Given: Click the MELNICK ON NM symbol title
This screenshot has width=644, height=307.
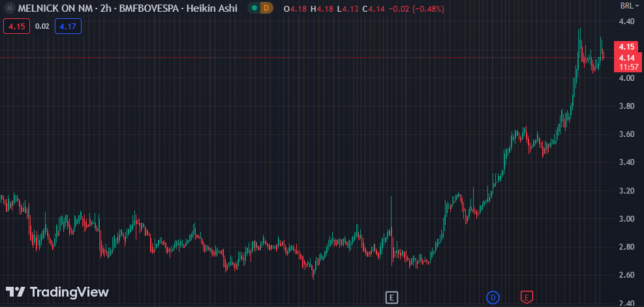Looking at the screenshot, I should click(x=56, y=8).
